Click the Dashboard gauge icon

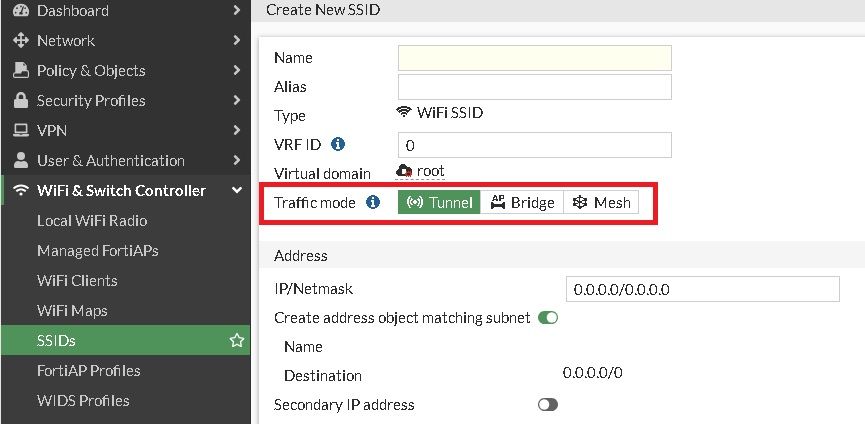(20, 11)
